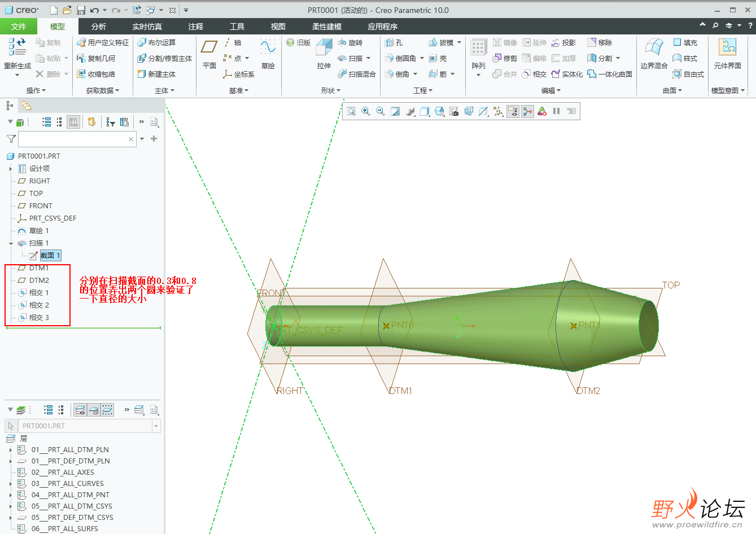756x534 pixels.
Task: Click the Shrinkwrap (收缩包络) tool
Action: (96, 74)
